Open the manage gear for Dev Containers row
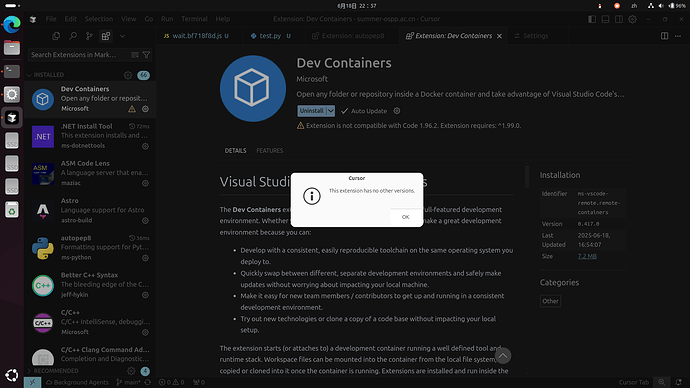 (x=145, y=109)
